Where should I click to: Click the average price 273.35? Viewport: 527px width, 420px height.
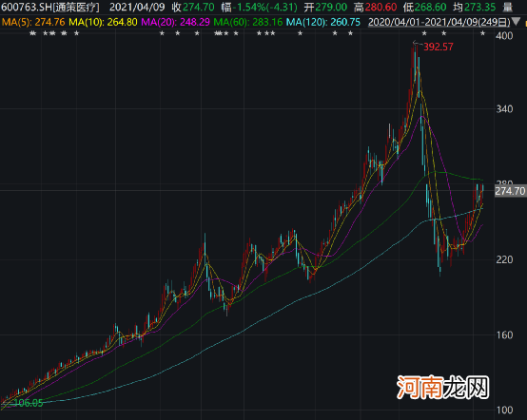click(479, 7)
